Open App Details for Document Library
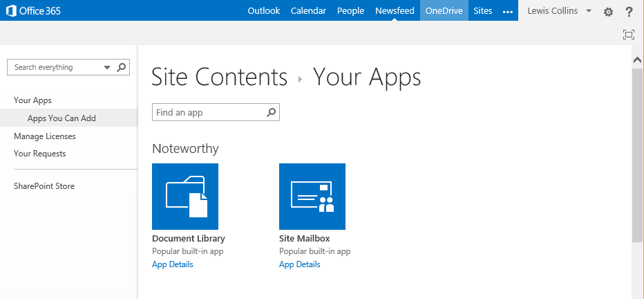Image resolution: width=644 pixels, height=299 pixels. click(x=173, y=264)
